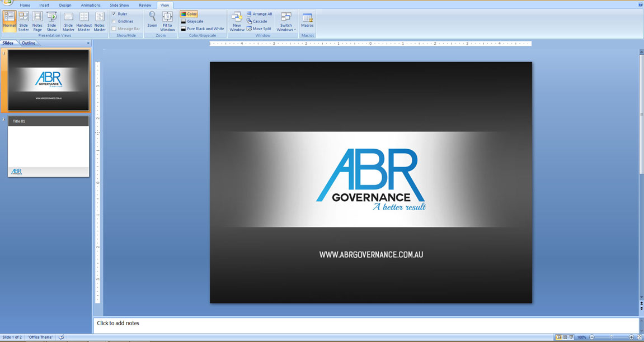
Task: Click slide area vertical scrollbar
Action: pyautogui.click(x=642, y=113)
